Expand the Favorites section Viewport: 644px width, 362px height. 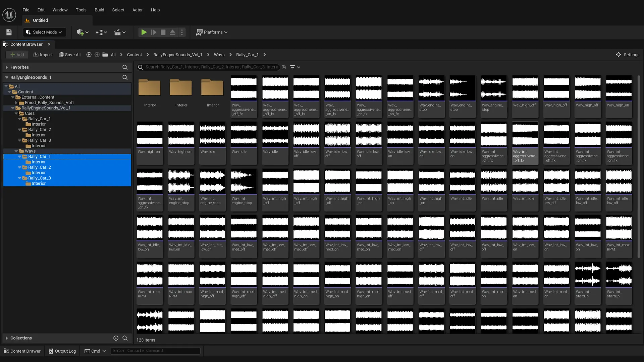tap(7, 67)
